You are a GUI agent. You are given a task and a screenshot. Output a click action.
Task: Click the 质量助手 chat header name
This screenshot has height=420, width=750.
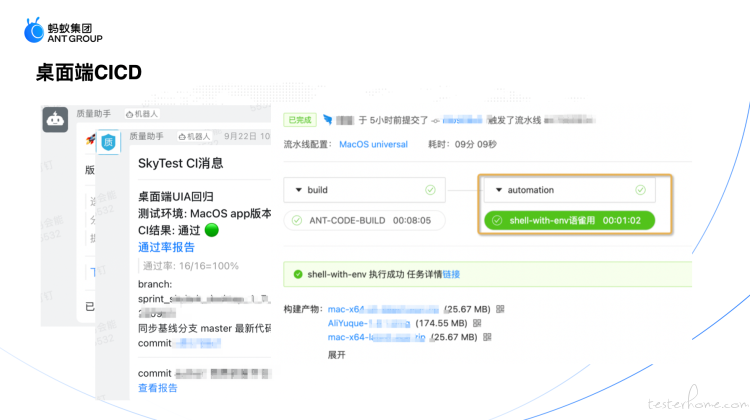coord(94,114)
